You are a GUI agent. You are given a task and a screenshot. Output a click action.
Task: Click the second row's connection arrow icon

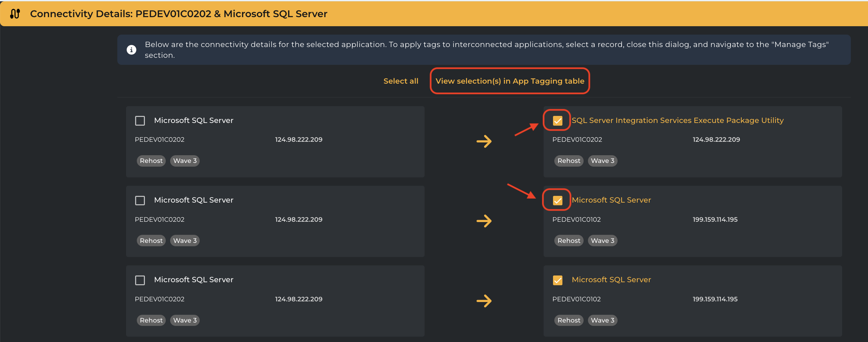tap(484, 221)
